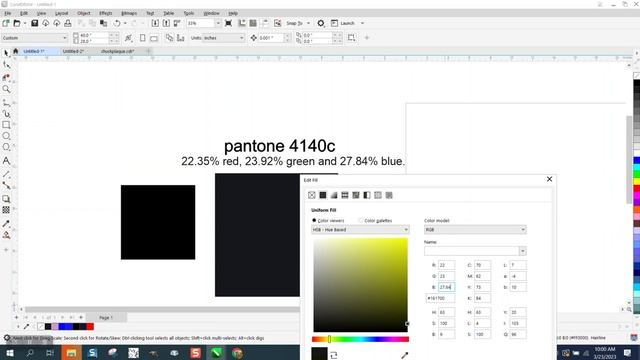Click the Import icon in the toolbar
640x360 pixels.
[x=155, y=23]
